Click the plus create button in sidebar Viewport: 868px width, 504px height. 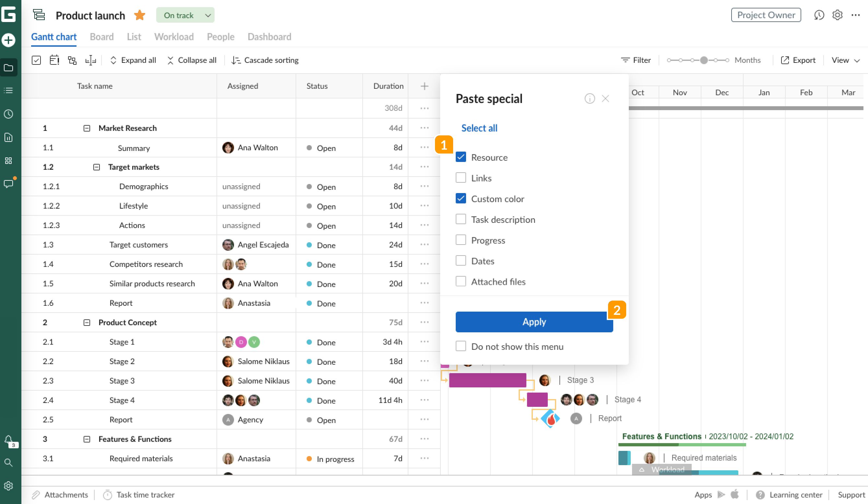pyautogui.click(x=9, y=40)
